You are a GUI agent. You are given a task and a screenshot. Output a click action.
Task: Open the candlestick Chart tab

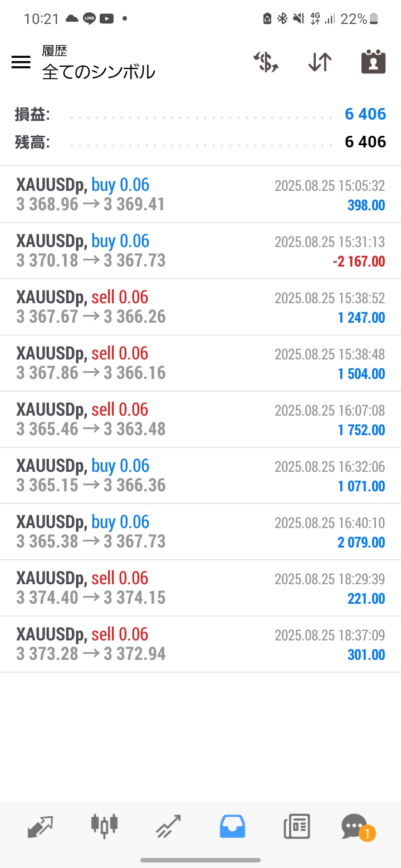click(104, 826)
